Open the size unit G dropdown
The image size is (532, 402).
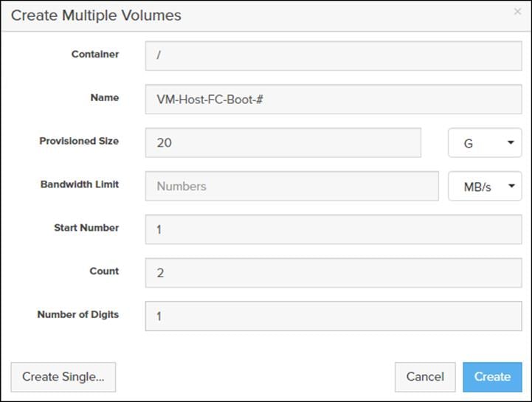pos(484,143)
